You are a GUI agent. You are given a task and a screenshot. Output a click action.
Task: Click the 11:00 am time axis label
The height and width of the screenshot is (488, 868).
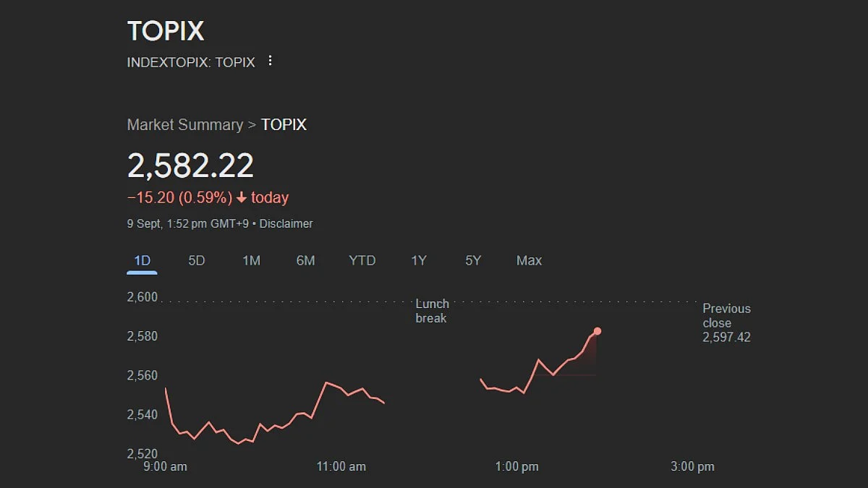341,466
